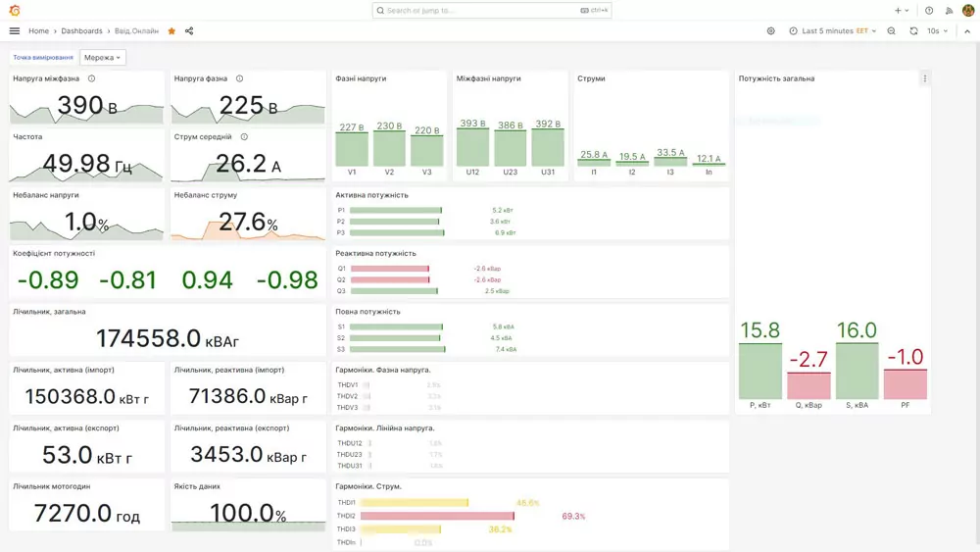The image size is (980, 552).
Task: Refresh the dashboard now
Action: tap(913, 30)
